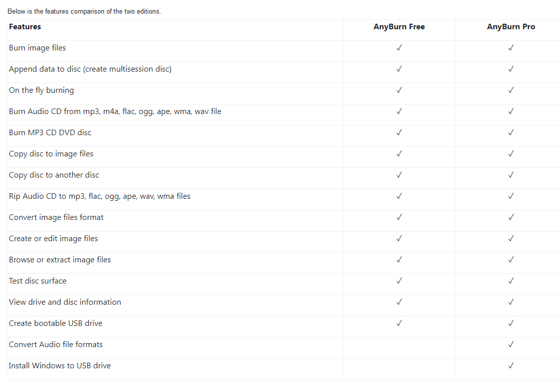The width and height of the screenshot is (560, 392).
Task: Click AnyBurn Pro checkmark for View drive and disc information
Action: pyautogui.click(x=511, y=302)
